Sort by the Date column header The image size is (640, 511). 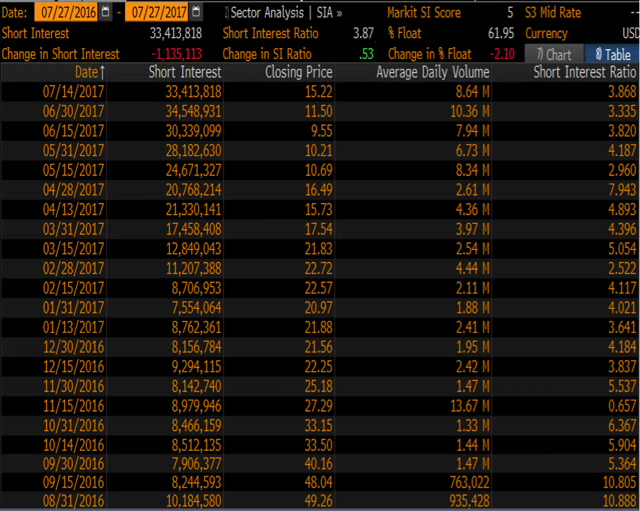pos(90,72)
